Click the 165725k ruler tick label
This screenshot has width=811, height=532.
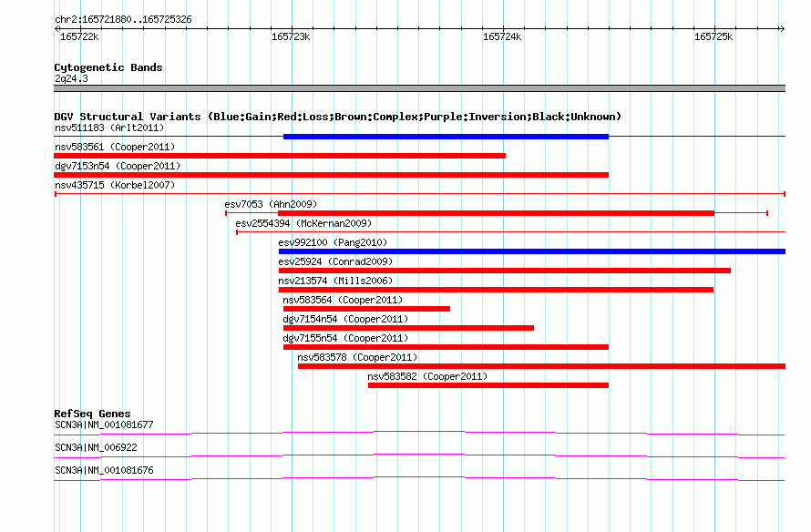[713, 36]
